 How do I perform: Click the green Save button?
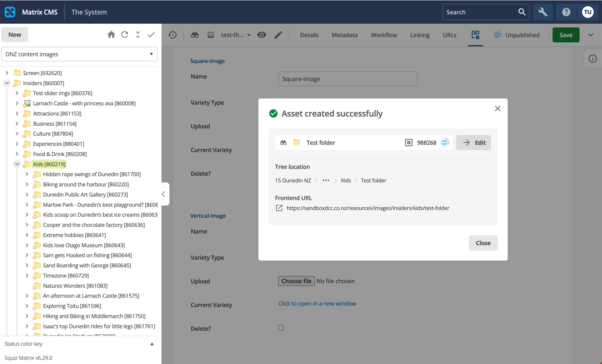coord(566,35)
